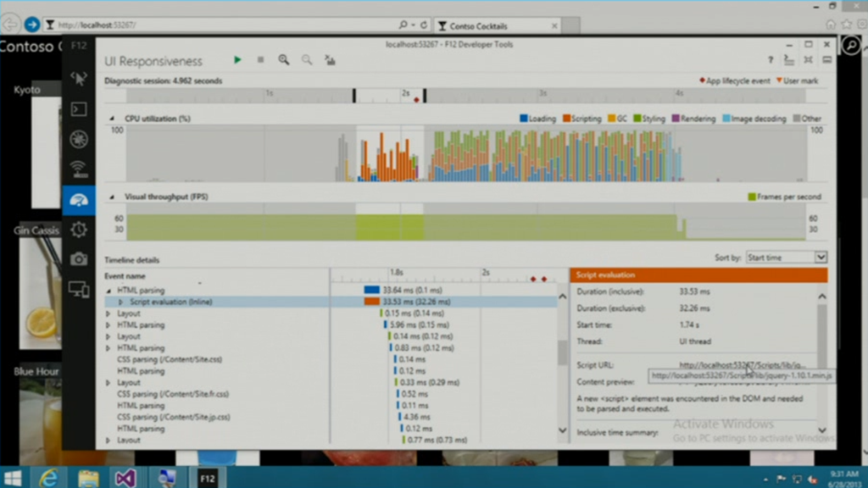Click the blue Loading legend swatch
The image size is (868, 488).
pos(523,119)
